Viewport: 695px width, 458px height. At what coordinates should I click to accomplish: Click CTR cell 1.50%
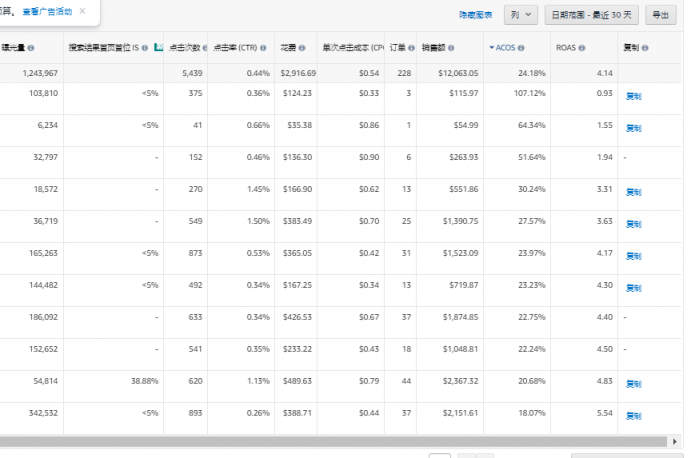(258, 221)
